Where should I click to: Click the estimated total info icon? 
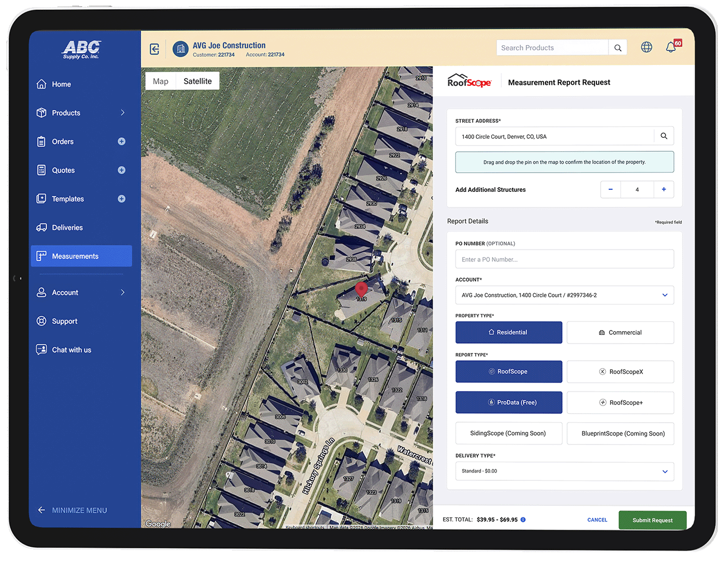[523, 519]
